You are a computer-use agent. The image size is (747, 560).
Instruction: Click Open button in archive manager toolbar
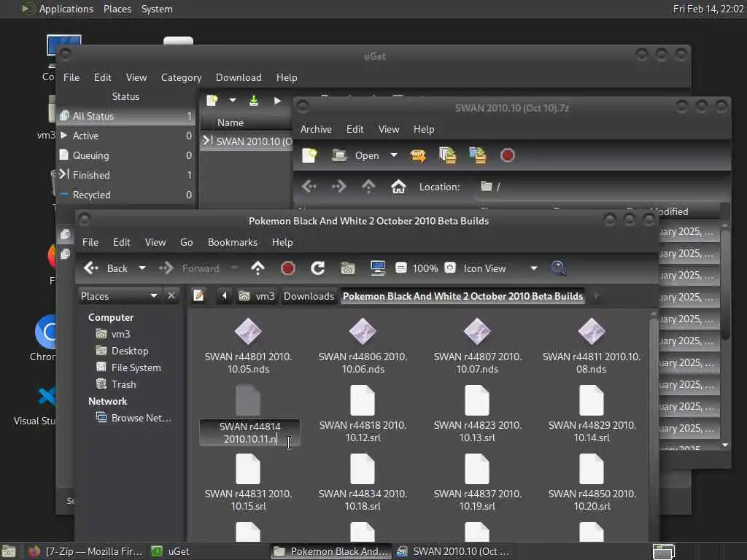(x=357, y=156)
